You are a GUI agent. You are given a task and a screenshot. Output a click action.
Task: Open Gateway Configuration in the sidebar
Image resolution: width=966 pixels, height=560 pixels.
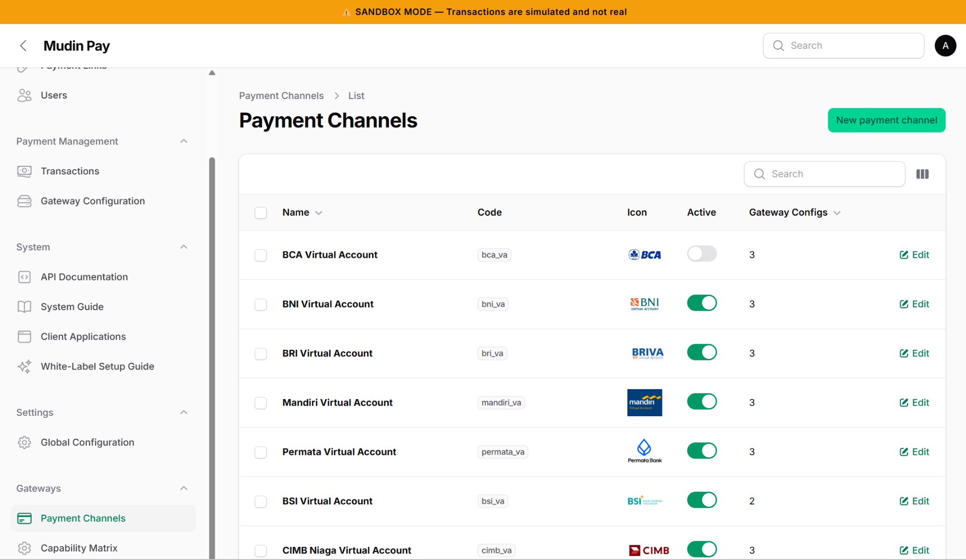coord(103,201)
